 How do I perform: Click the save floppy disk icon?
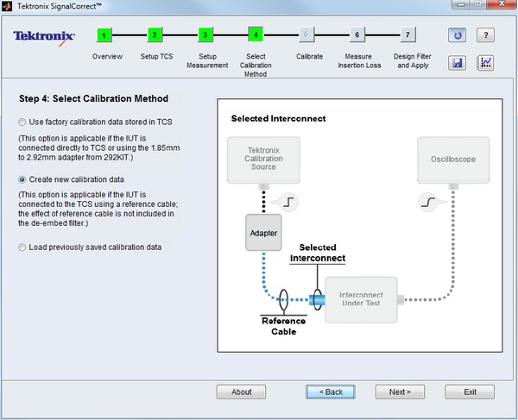click(x=458, y=63)
